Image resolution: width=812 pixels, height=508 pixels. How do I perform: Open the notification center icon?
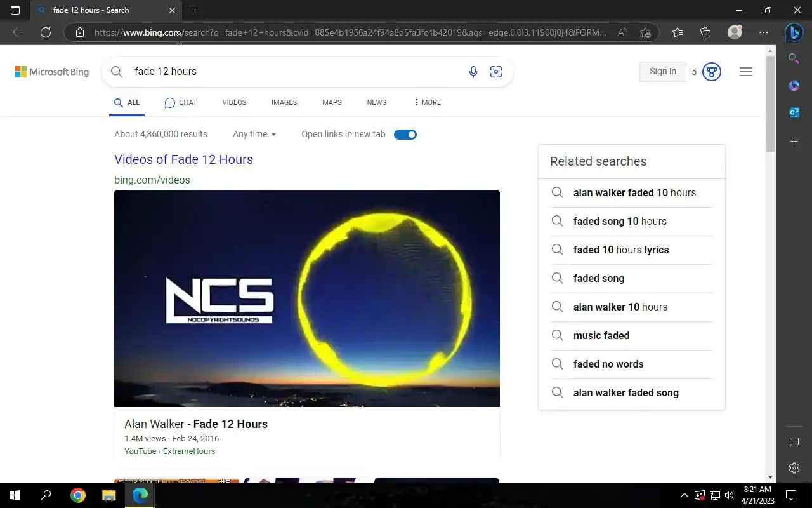point(791,495)
